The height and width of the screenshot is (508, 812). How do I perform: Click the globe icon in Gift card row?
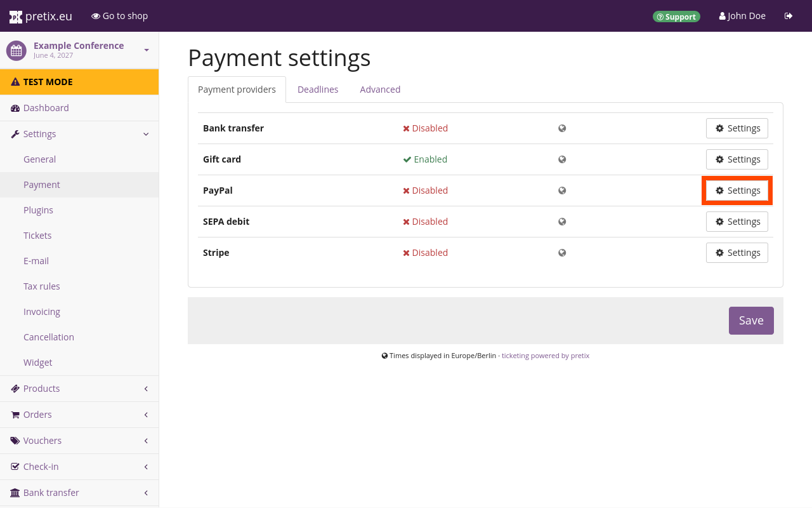[562, 159]
